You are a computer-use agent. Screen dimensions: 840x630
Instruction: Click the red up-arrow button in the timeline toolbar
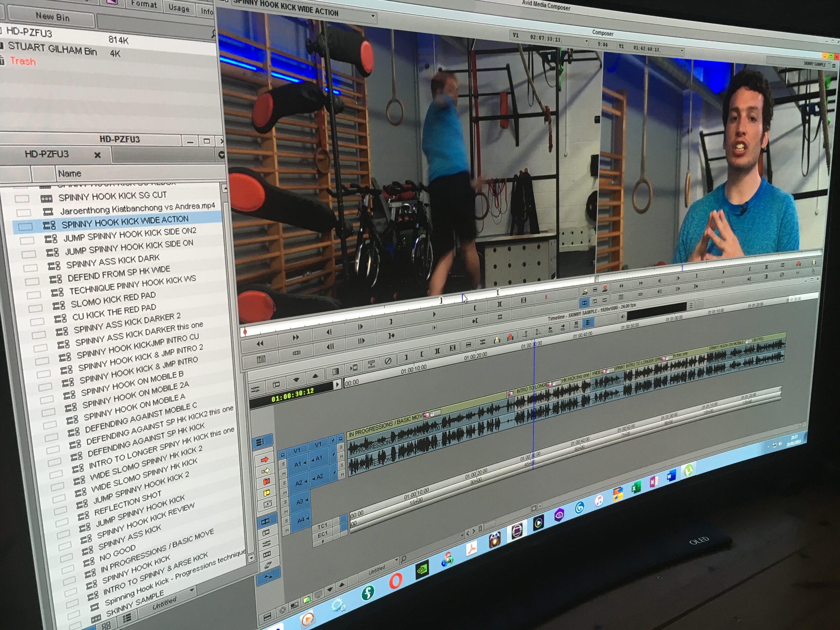(x=510, y=337)
